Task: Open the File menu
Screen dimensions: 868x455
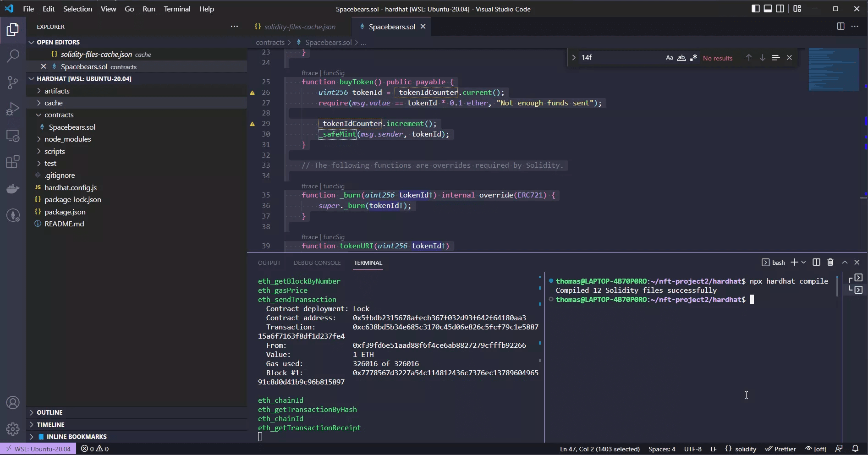Action: pyautogui.click(x=28, y=9)
